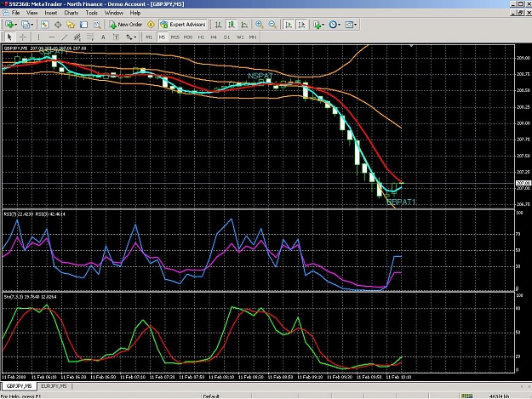532x399 pixels.
Task: Zoom out of the chart
Action: (272, 25)
